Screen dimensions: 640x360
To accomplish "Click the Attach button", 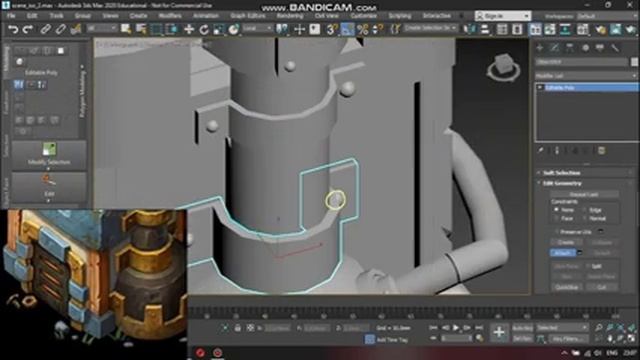I will [x=563, y=253].
